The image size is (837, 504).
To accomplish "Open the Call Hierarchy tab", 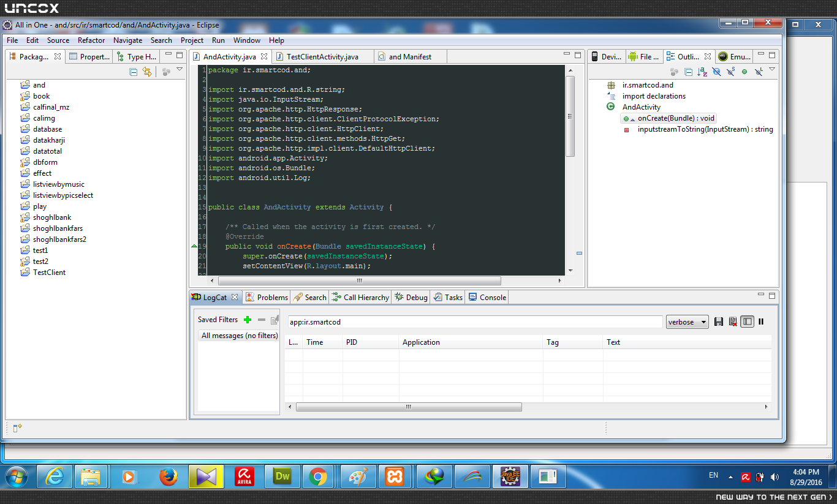I will point(360,297).
